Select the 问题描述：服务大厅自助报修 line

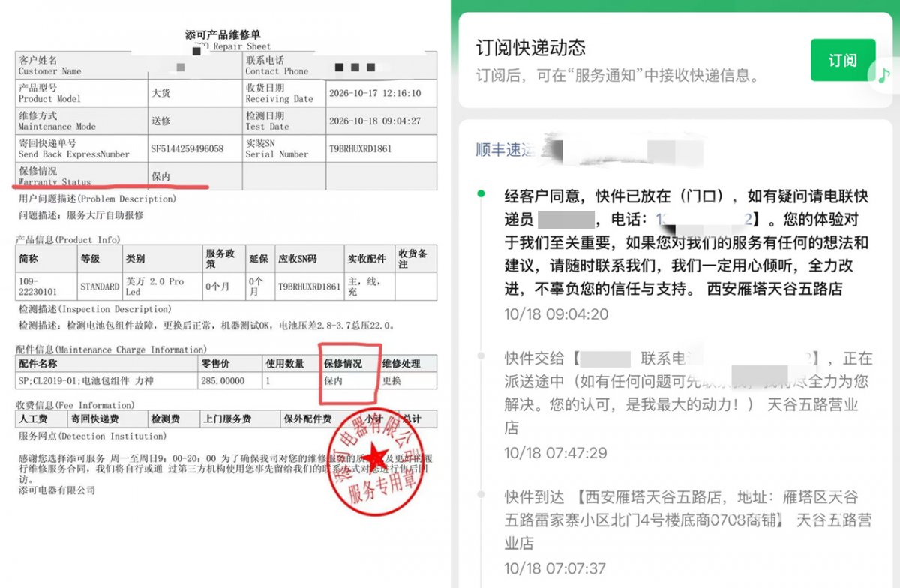coord(81,215)
